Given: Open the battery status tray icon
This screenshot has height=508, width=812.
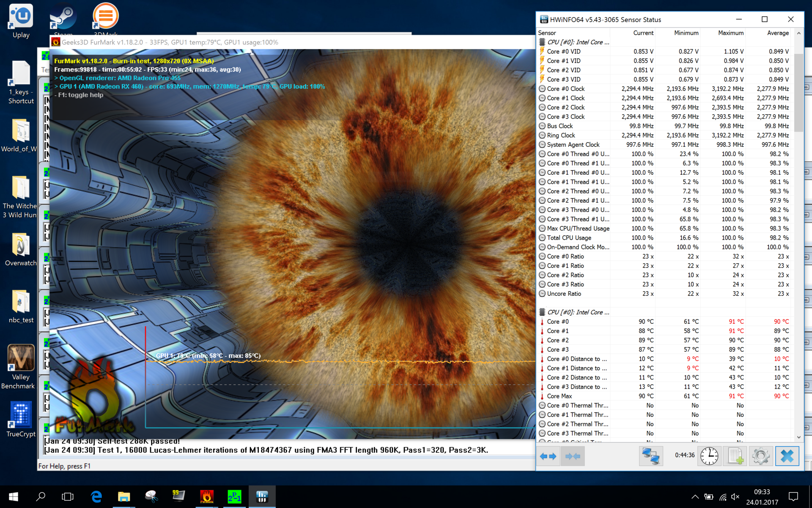Looking at the screenshot, I should [709, 497].
